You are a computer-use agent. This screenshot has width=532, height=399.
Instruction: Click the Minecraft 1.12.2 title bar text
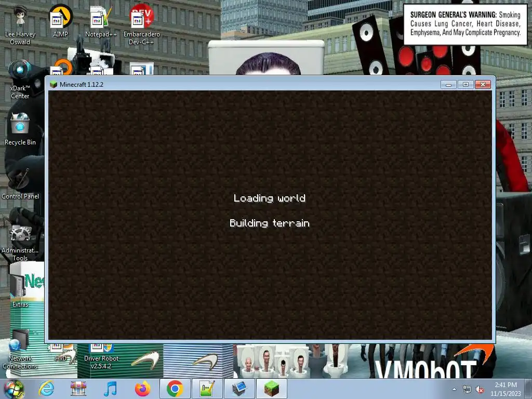click(x=82, y=85)
